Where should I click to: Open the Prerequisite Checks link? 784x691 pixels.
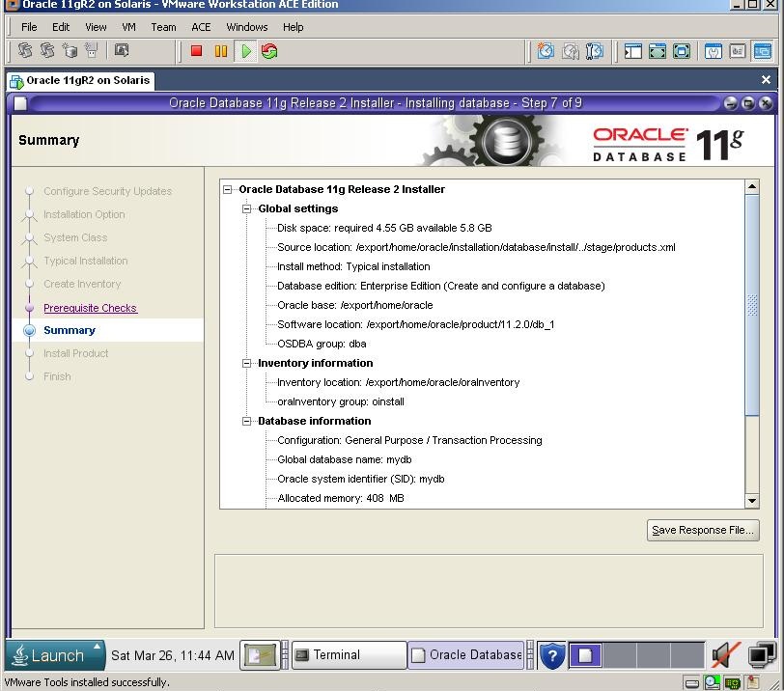click(x=90, y=308)
